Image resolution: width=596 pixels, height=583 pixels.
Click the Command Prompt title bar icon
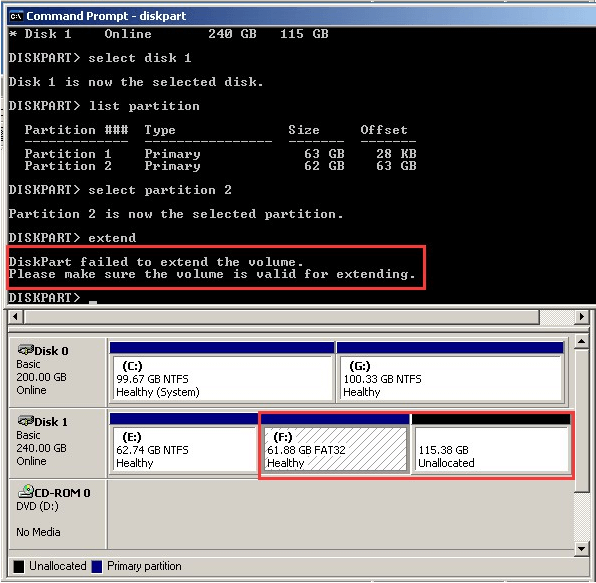pyautogui.click(x=16, y=16)
